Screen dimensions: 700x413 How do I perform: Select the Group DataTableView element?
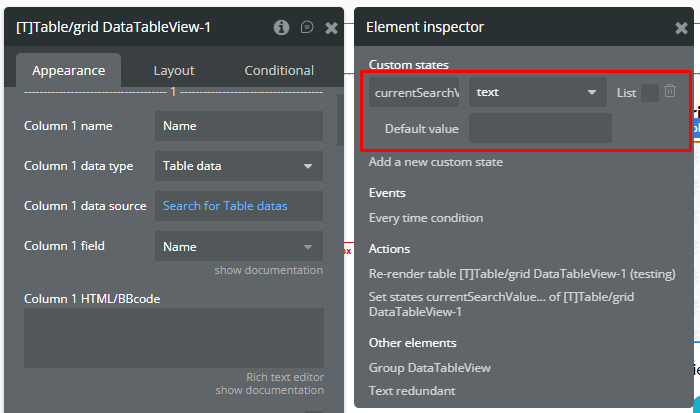pos(430,367)
